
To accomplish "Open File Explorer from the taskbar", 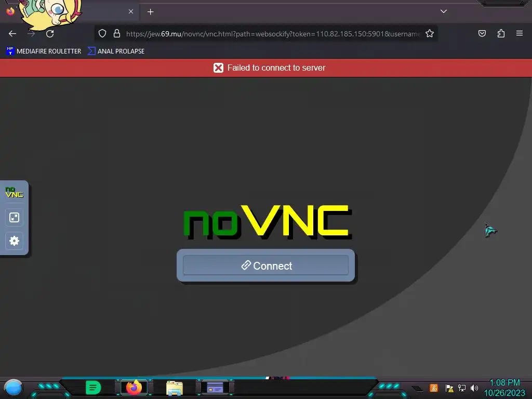I will (175, 388).
